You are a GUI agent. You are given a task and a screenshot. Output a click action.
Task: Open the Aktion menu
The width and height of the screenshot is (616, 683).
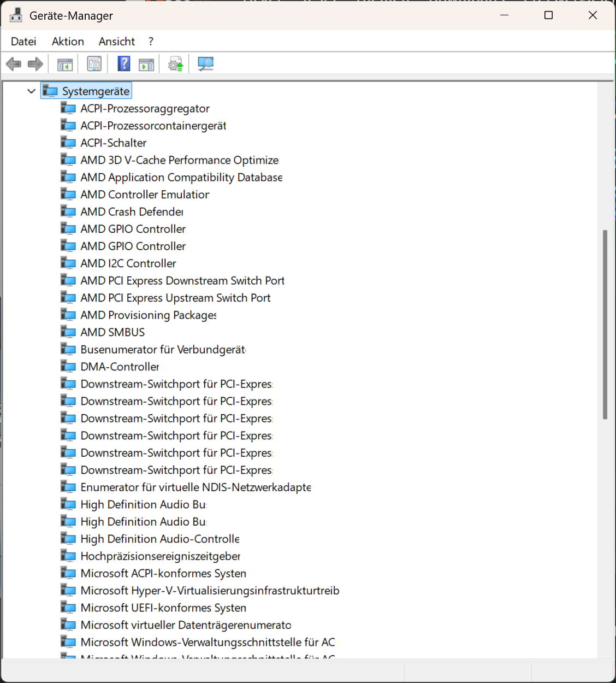coord(68,42)
